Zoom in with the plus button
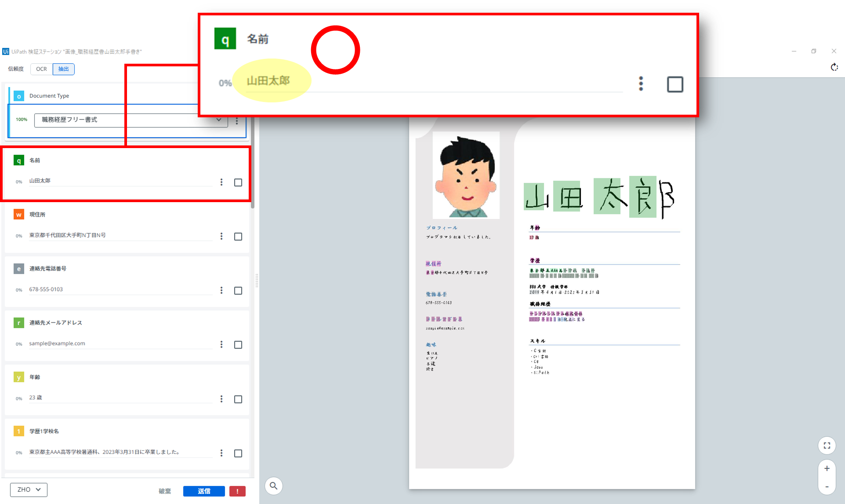 (x=827, y=468)
